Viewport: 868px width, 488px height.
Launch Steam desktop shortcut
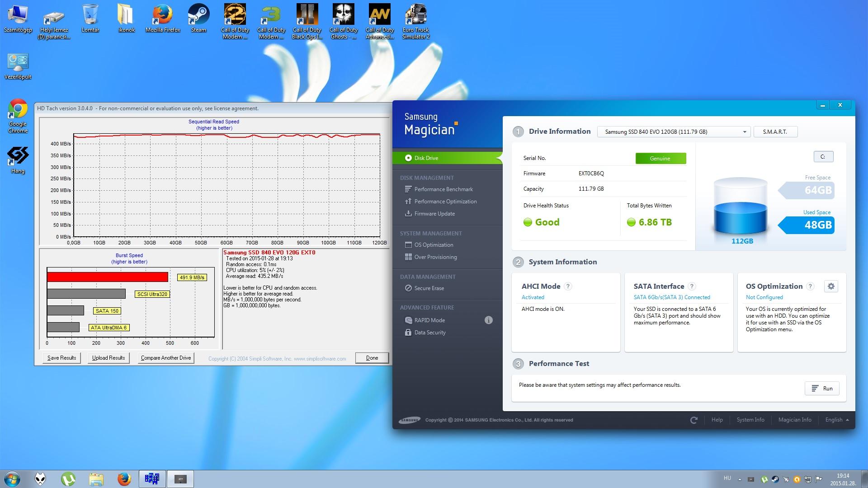(198, 18)
